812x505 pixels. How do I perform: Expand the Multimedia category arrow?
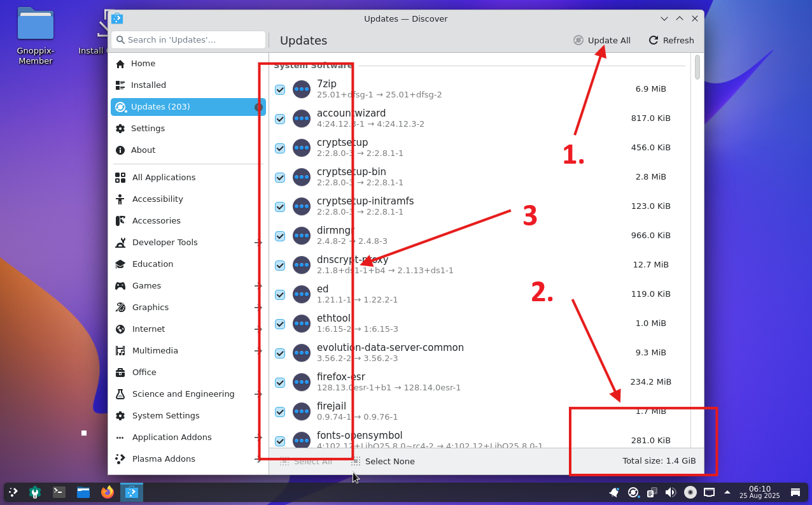258,351
